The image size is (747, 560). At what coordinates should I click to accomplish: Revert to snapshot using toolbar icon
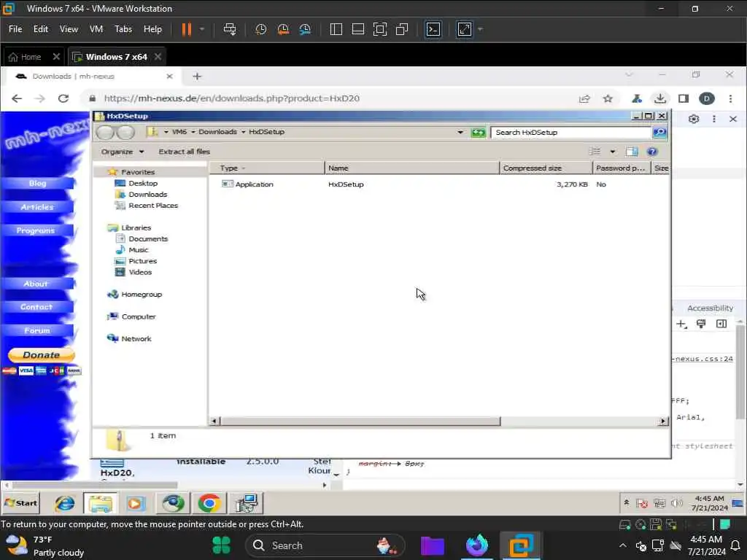(x=283, y=29)
